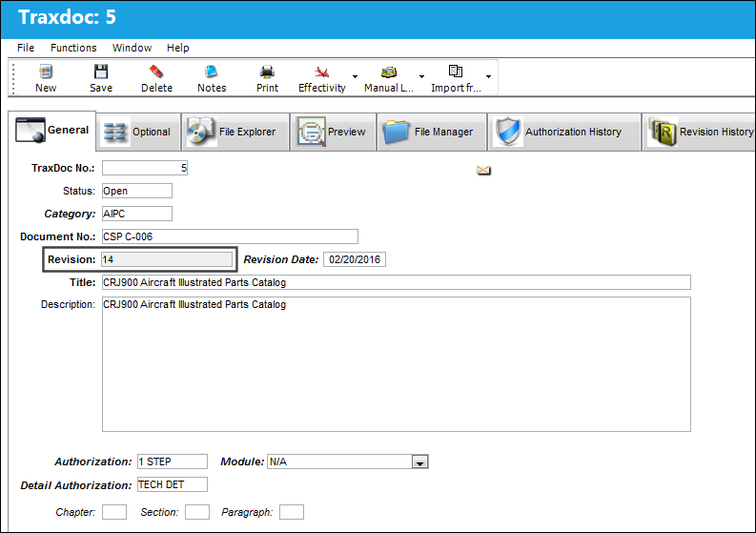756x533 pixels.
Task: Click the Manual L... toolbar icon
Action: pos(389,72)
